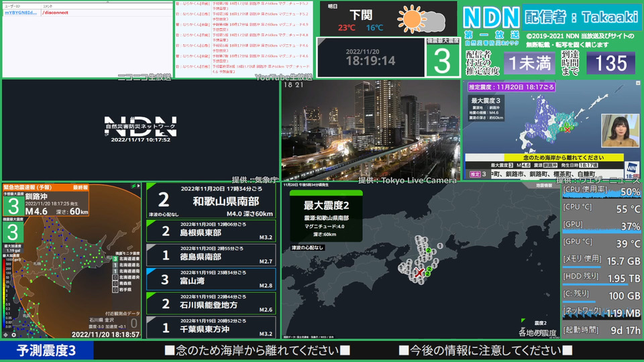Viewport: 644px width, 362px height.
Task: Open the 地震情報 tab on the intensity map
Action: (x=544, y=186)
